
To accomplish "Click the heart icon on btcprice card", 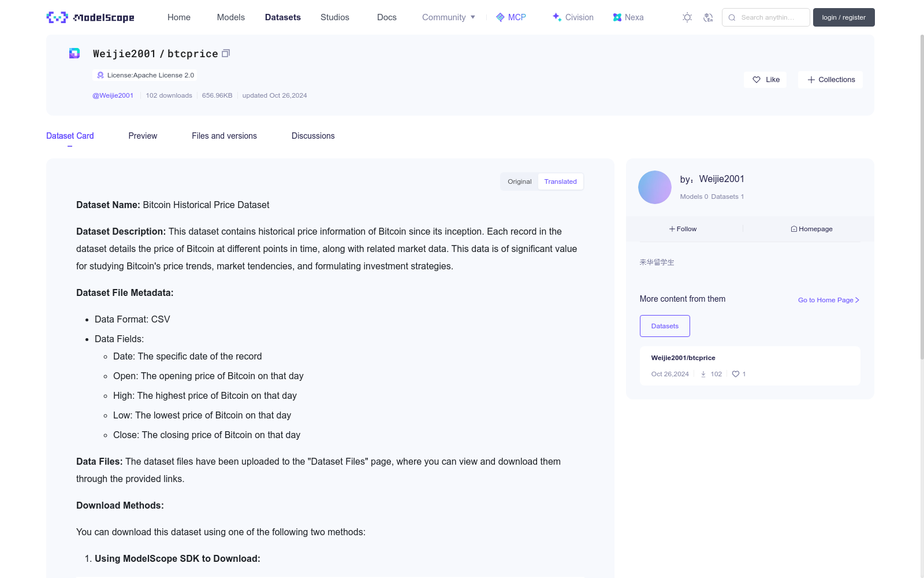I will [x=736, y=374].
